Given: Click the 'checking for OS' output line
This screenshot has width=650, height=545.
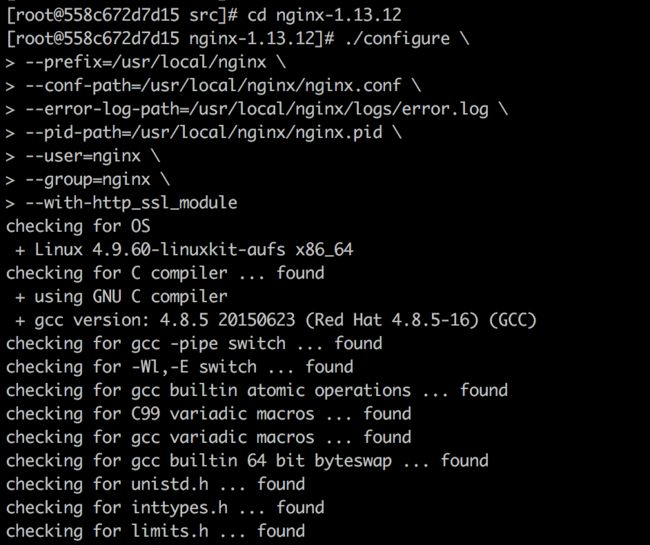Looking at the screenshot, I should pos(78,226).
